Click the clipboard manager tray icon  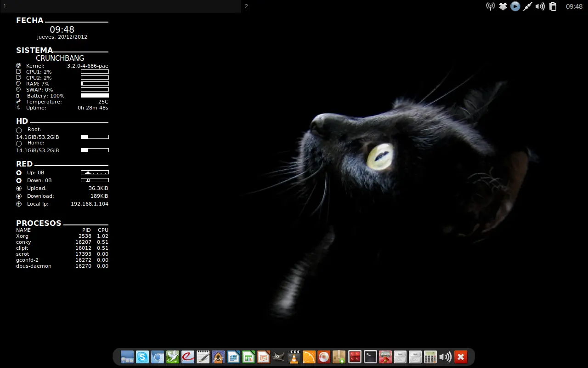coord(553,6)
